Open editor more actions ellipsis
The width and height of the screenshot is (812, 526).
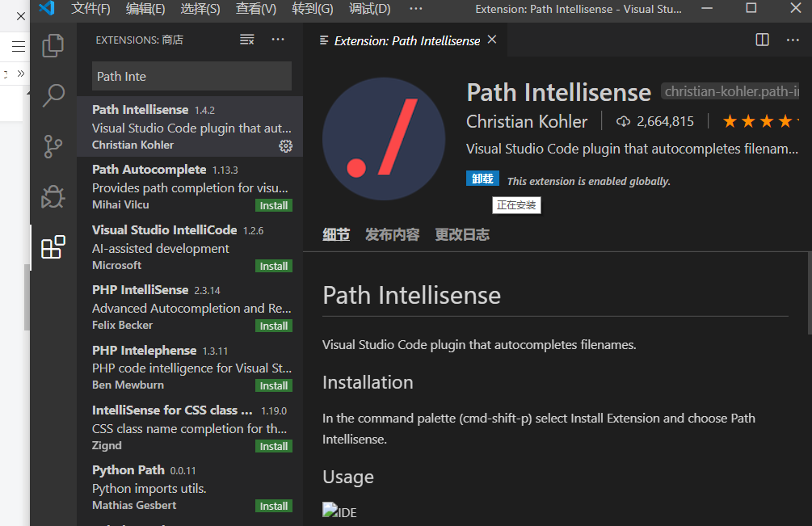(x=793, y=40)
